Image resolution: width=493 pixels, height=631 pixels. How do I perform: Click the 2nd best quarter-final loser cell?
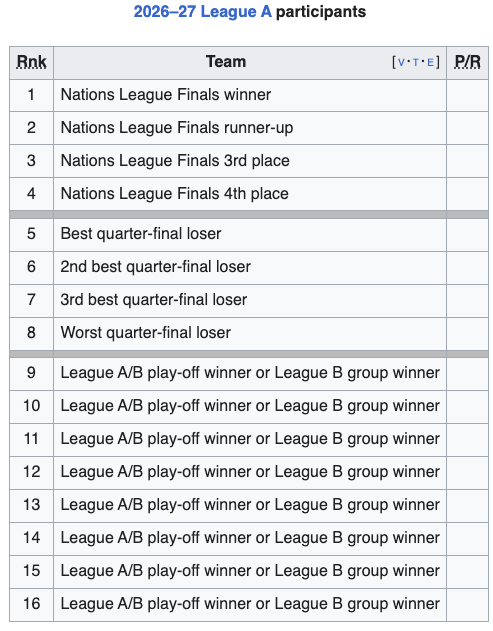point(250,267)
